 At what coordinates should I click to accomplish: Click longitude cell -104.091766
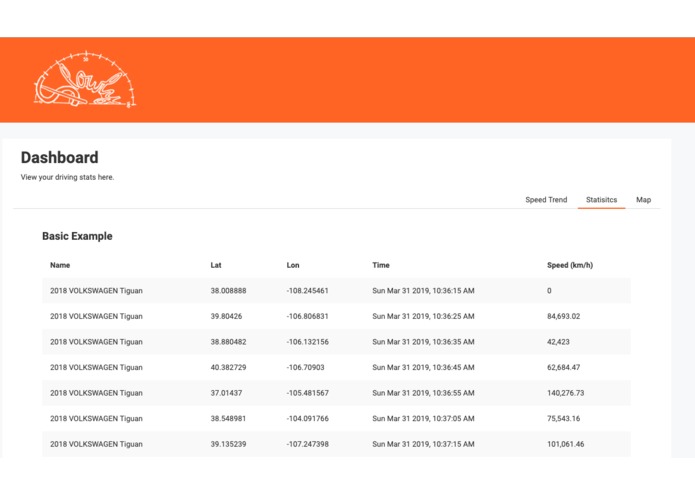(308, 419)
